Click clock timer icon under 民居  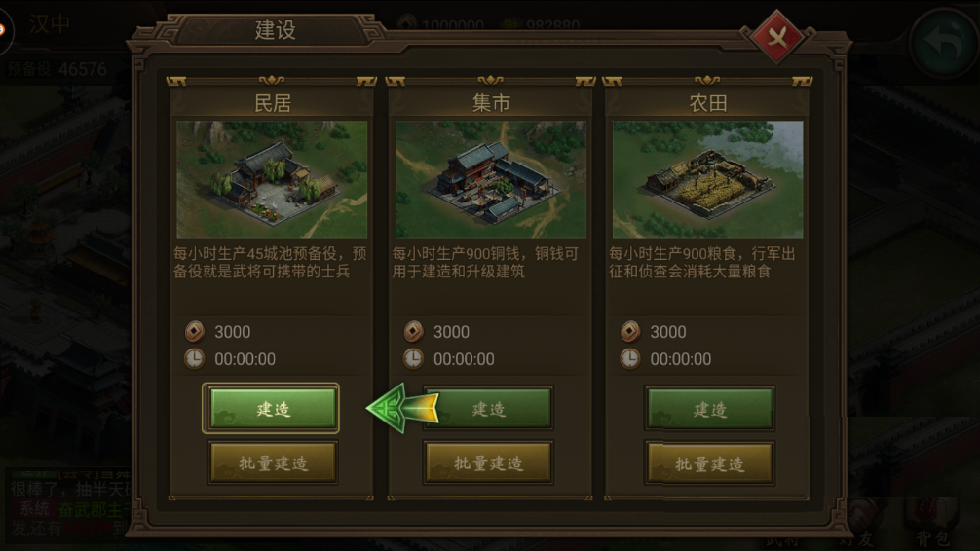(x=195, y=358)
